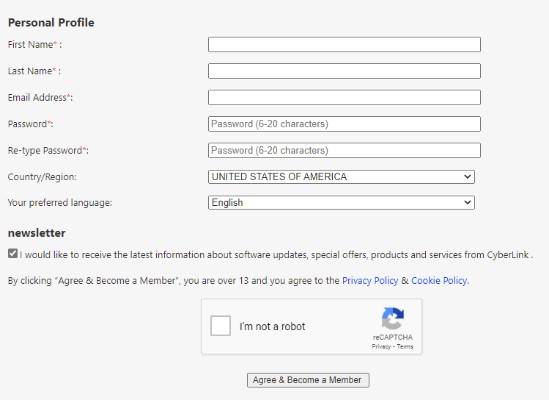The height and width of the screenshot is (400, 549).
Task: Open the Cookie Policy link
Action: tap(439, 281)
